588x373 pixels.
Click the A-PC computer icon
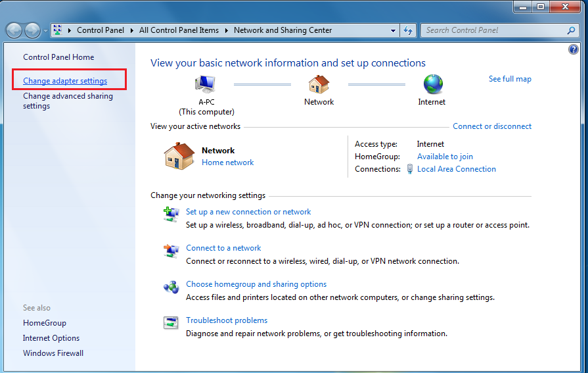[x=206, y=84]
